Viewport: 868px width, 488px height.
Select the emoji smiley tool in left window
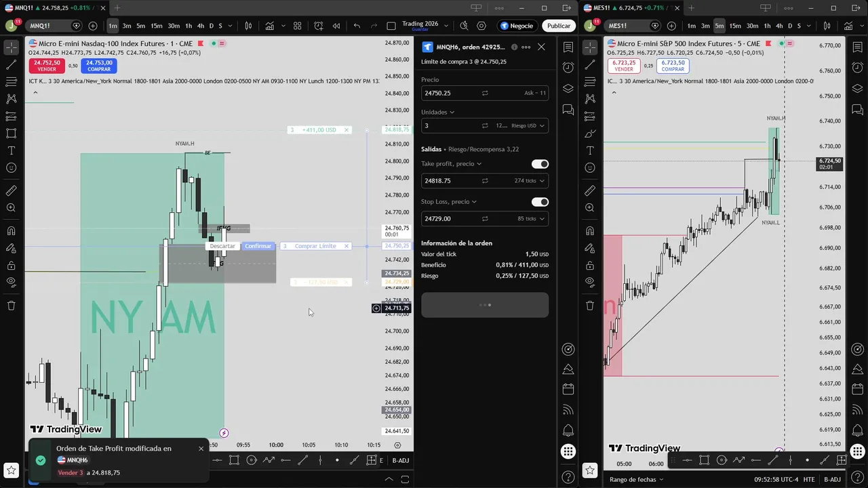pyautogui.click(x=11, y=167)
